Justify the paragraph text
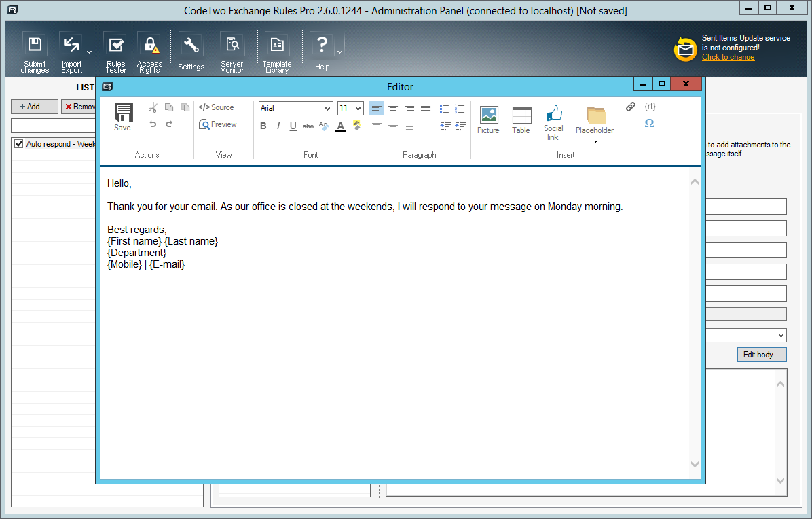 pos(426,108)
